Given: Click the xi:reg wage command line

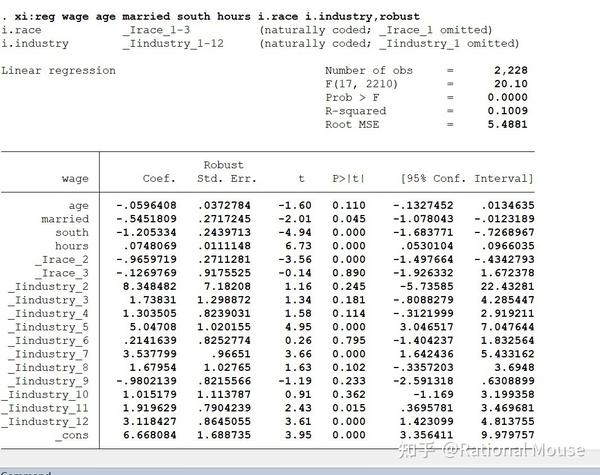Looking at the screenshot, I should [210, 16].
